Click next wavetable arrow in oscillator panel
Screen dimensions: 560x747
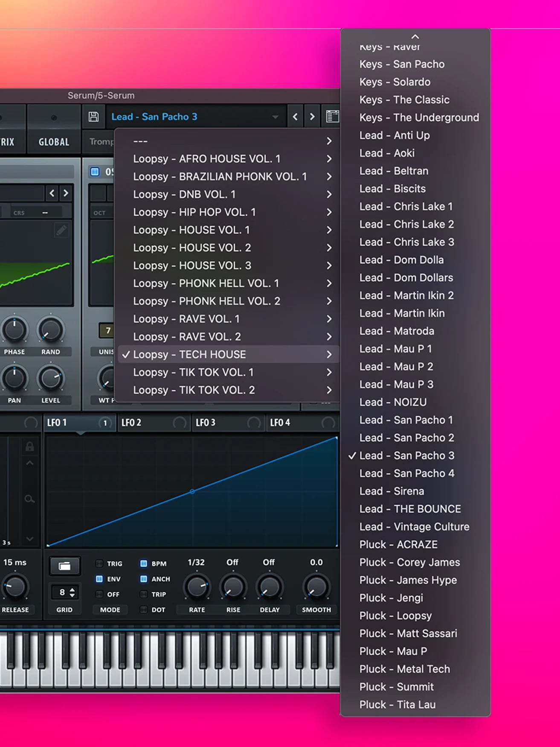click(x=66, y=193)
